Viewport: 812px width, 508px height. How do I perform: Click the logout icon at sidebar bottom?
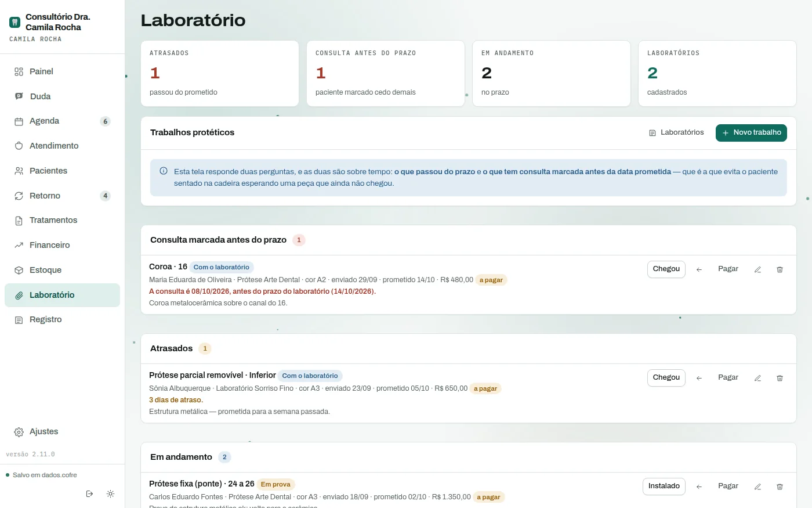[x=89, y=493]
